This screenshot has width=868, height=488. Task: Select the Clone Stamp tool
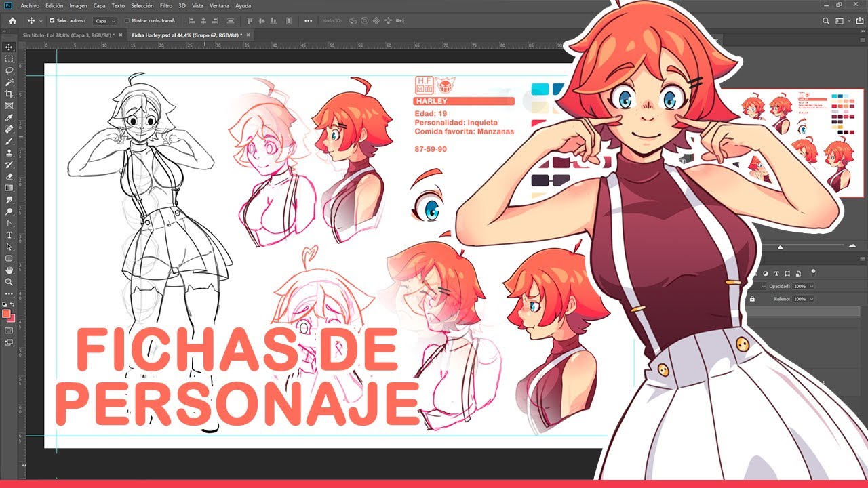coord(9,152)
